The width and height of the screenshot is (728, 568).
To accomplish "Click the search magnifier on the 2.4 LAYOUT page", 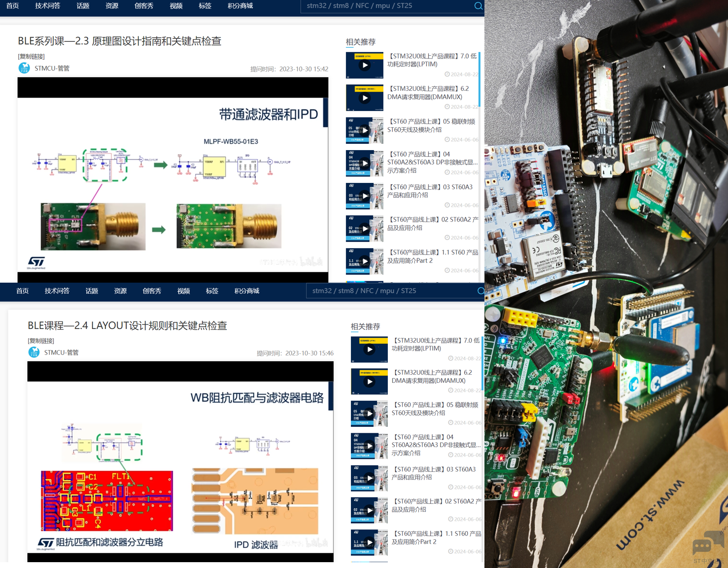I will [481, 291].
